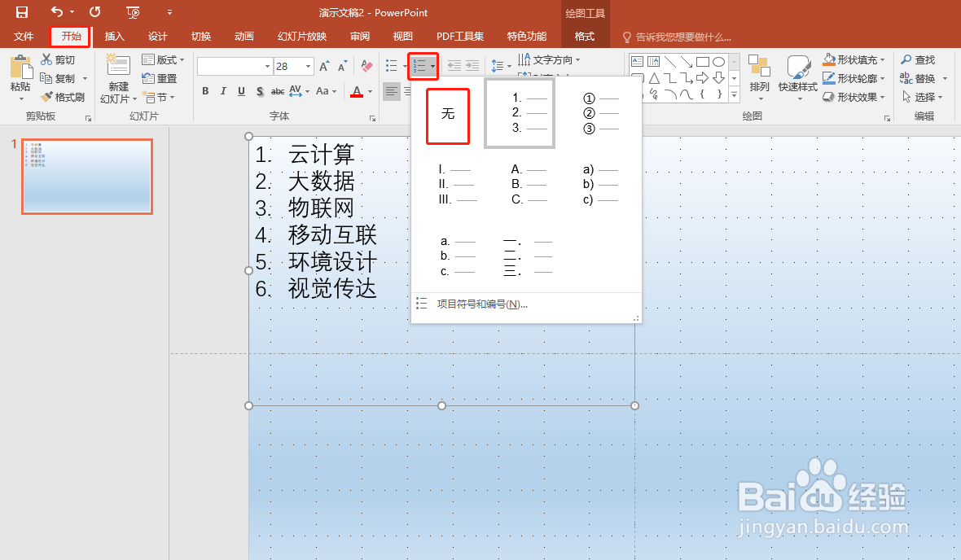The image size is (961, 560).
Task: Open the line spacing dropdown
Action: tap(501, 66)
